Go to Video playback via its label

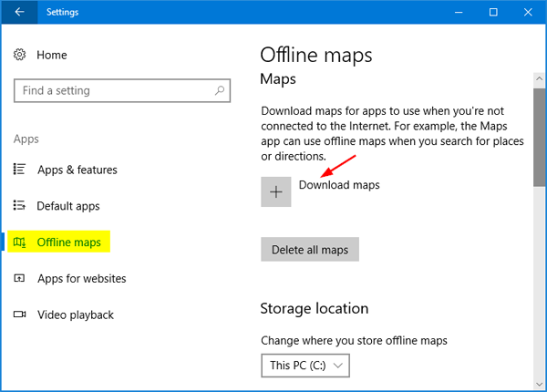pyautogui.click(x=76, y=315)
